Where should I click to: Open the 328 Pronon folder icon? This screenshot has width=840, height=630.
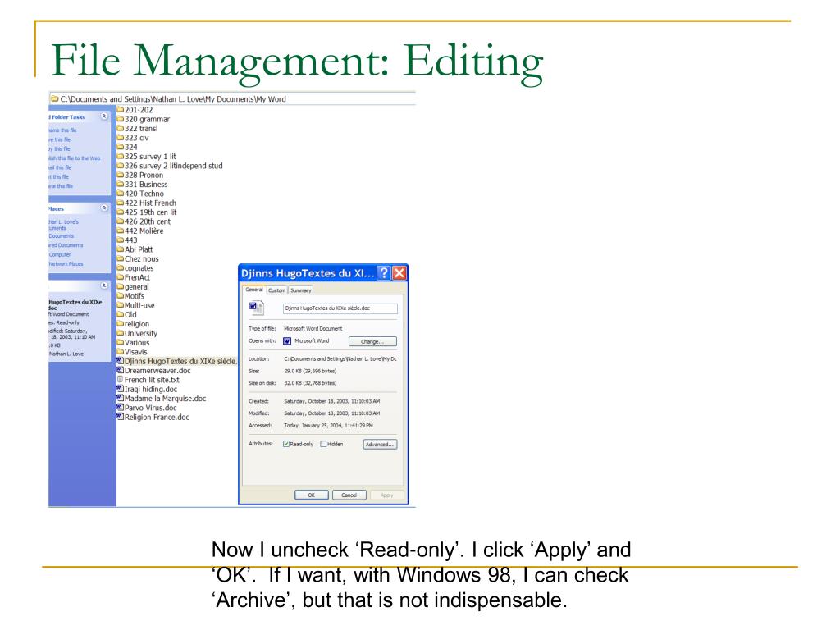tap(121, 176)
